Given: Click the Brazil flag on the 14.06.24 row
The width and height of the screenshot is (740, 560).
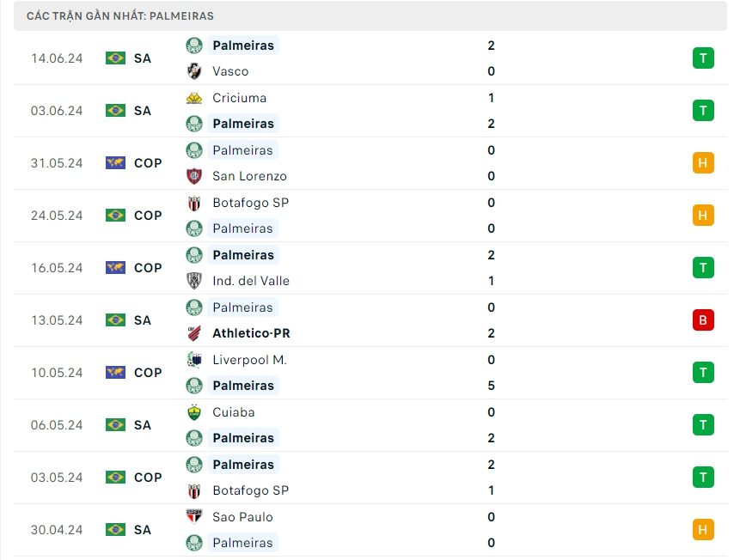Looking at the screenshot, I should click(115, 58).
